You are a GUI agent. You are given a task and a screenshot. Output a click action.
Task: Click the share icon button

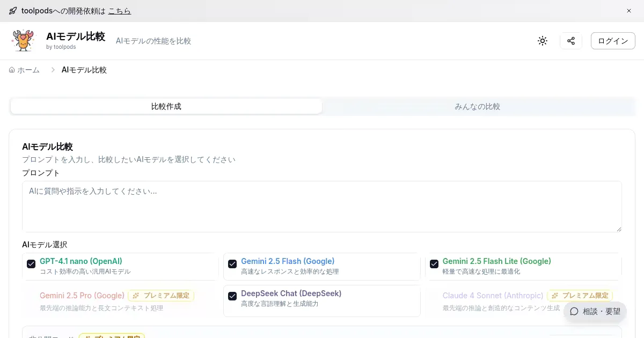[571, 41]
